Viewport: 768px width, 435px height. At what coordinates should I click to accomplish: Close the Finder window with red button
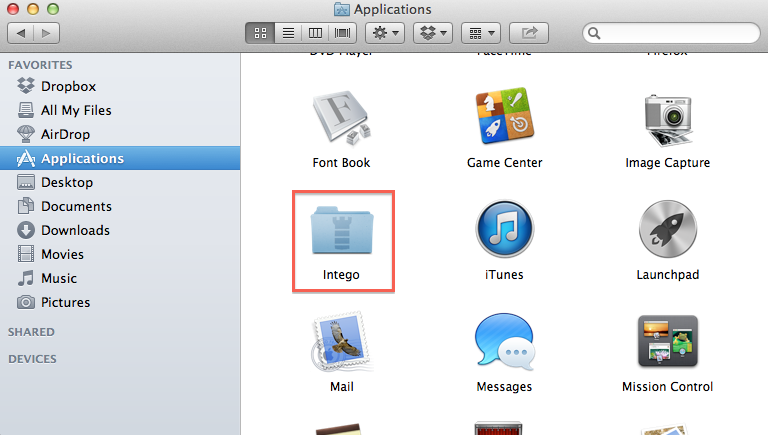click(13, 9)
